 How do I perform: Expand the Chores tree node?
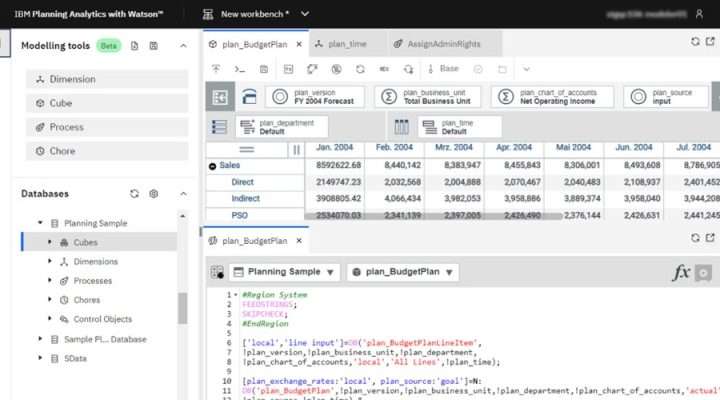[x=50, y=299]
